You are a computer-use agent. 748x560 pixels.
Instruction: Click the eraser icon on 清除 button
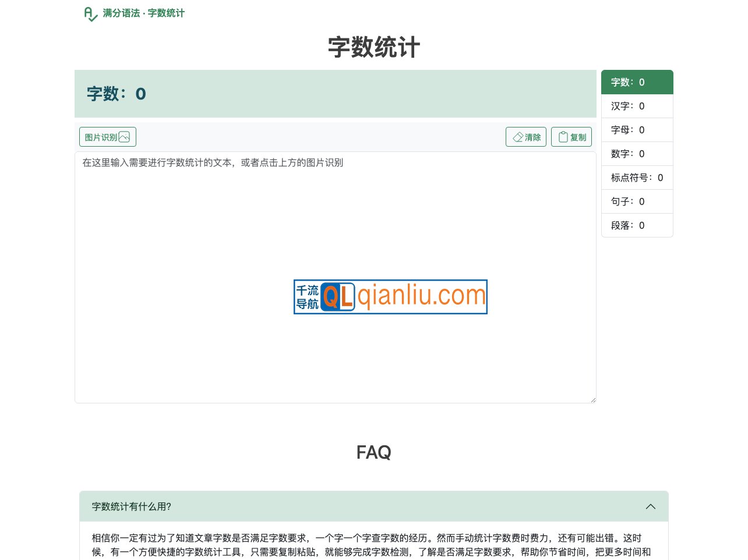(x=518, y=137)
